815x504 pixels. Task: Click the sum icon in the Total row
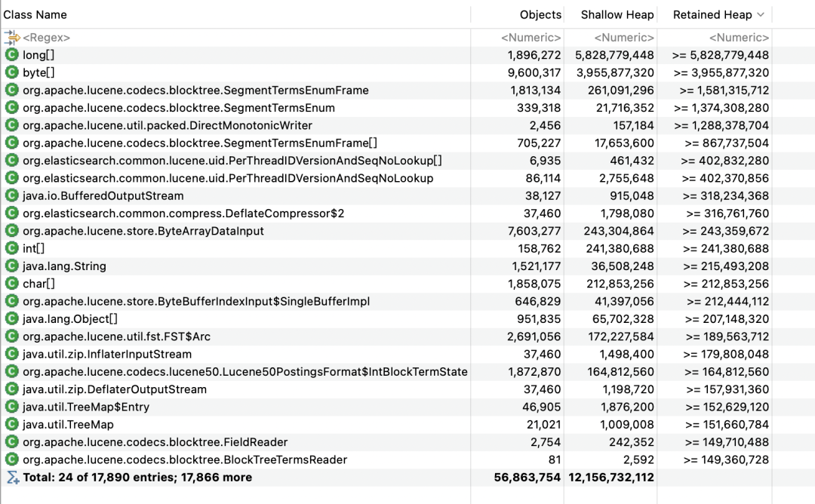12,477
